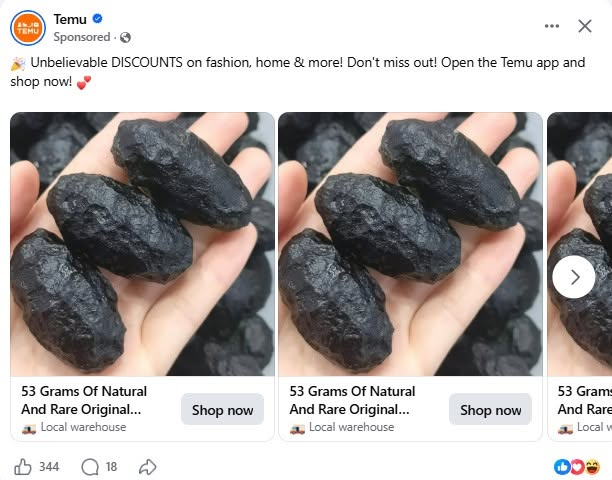This screenshot has height=480, width=612.
Task: Click the Temu page name
Action: point(70,19)
